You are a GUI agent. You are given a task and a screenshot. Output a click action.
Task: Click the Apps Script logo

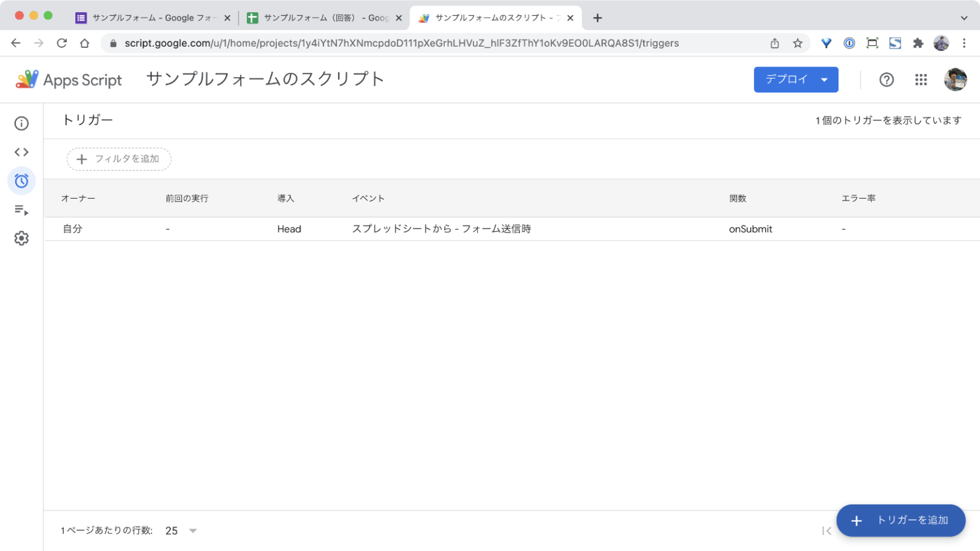[x=69, y=80]
